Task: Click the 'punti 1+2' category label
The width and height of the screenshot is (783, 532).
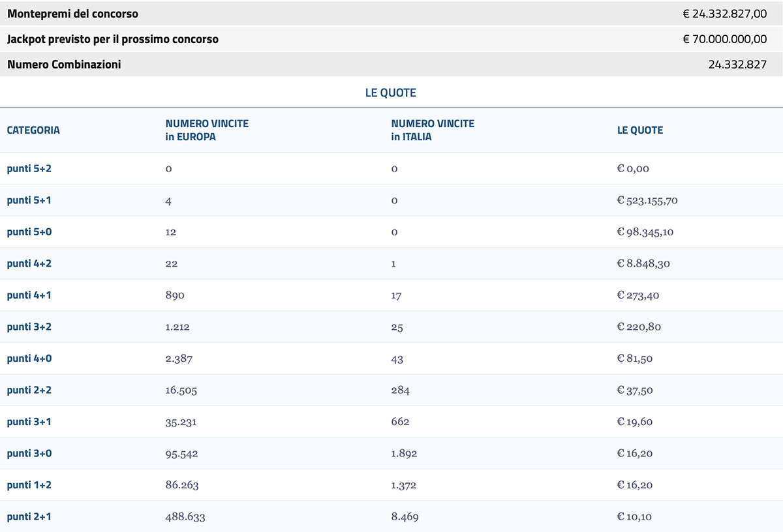Action: tap(29, 485)
